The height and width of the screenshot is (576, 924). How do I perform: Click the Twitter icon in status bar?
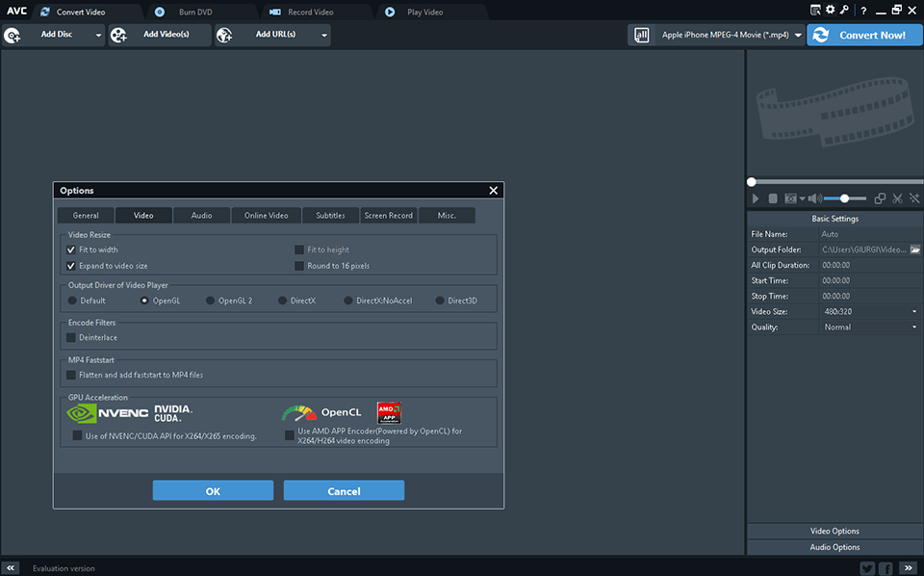pos(866,568)
